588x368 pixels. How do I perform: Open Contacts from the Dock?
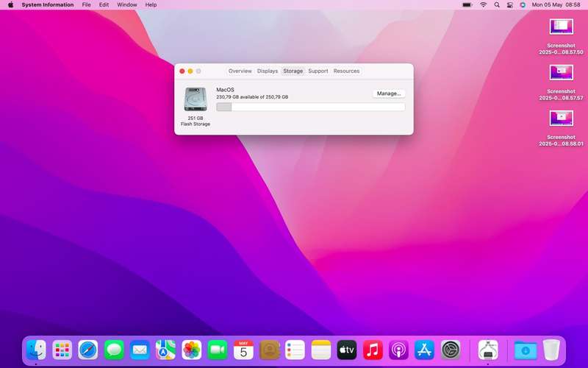coord(269,350)
